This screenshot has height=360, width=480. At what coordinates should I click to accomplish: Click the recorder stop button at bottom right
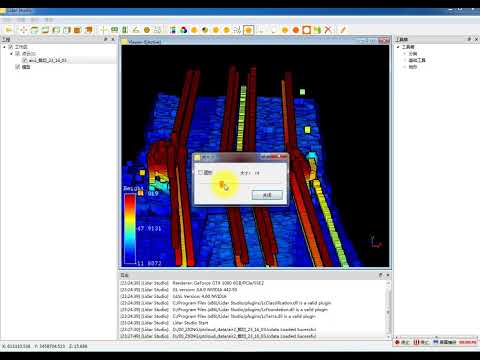[x=402, y=342]
